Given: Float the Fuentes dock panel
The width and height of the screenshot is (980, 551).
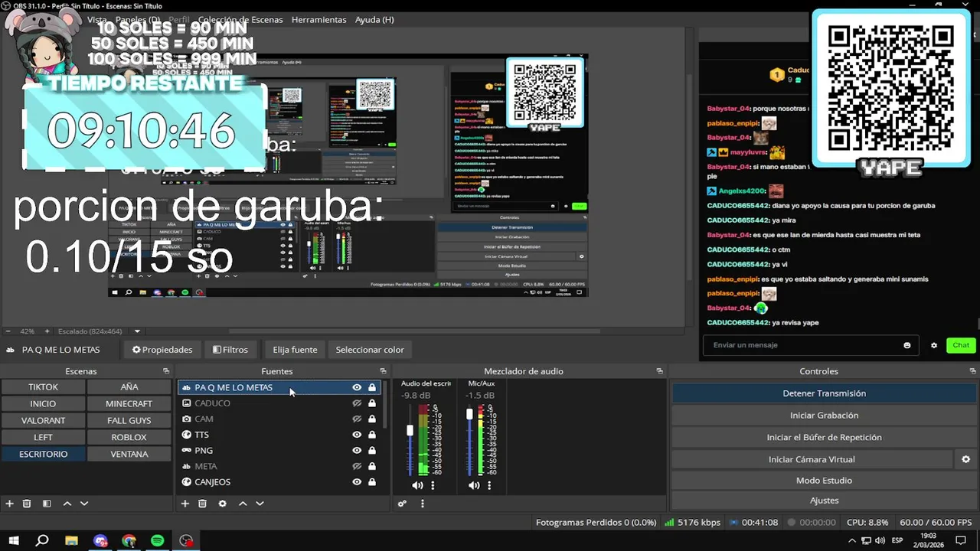Looking at the screenshot, I should [x=383, y=371].
